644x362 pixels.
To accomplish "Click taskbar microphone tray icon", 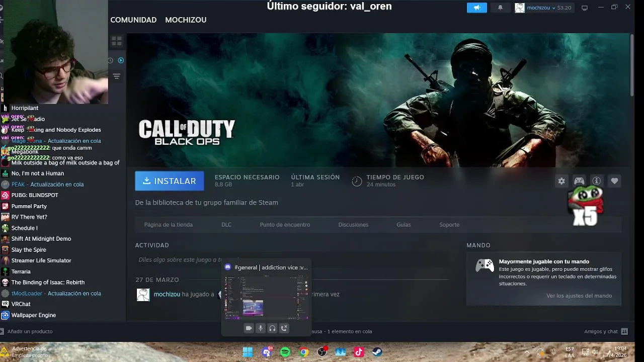I will [x=553, y=352].
